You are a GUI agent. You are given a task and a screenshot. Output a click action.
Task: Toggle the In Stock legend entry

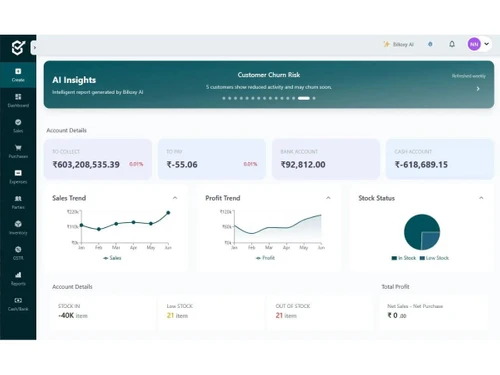(x=404, y=258)
